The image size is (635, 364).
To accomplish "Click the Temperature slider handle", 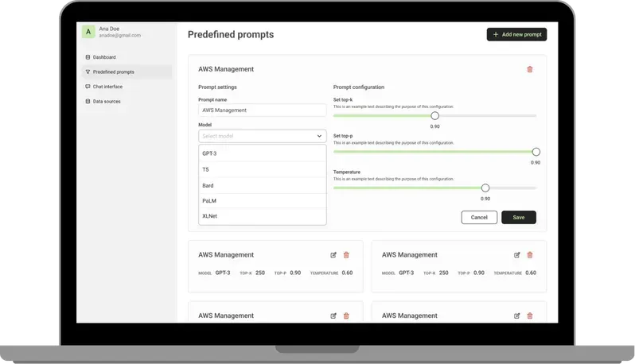I will [x=485, y=188].
